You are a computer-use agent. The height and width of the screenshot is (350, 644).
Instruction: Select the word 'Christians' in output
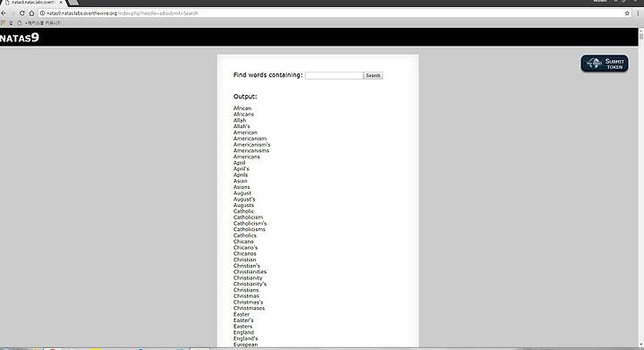[246, 290]
